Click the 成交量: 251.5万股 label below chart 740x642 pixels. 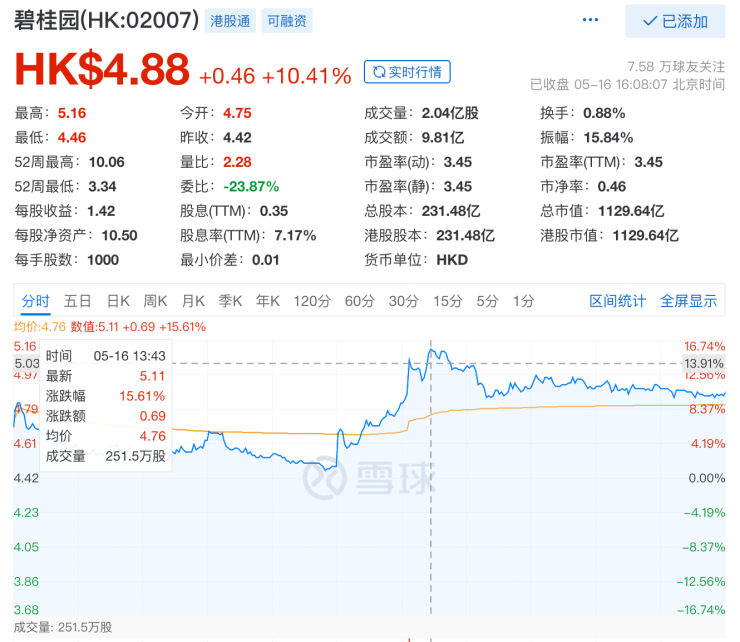[x=63, y=627]
